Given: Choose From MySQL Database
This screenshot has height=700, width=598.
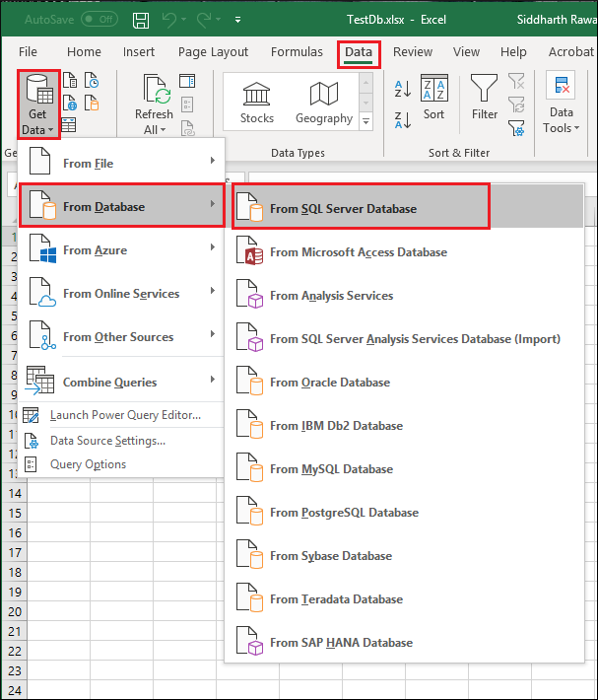Looking at the screenshot, I should coord(405,468).
